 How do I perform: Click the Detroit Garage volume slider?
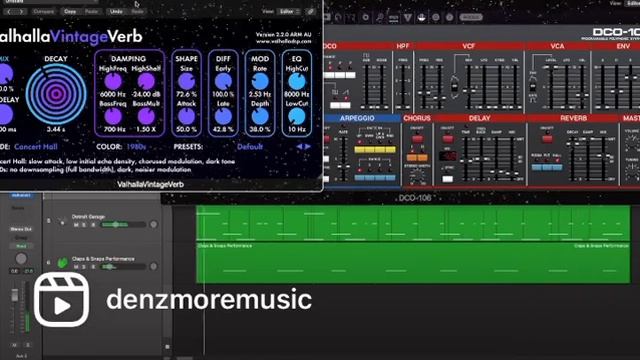[x=123, y=224]
